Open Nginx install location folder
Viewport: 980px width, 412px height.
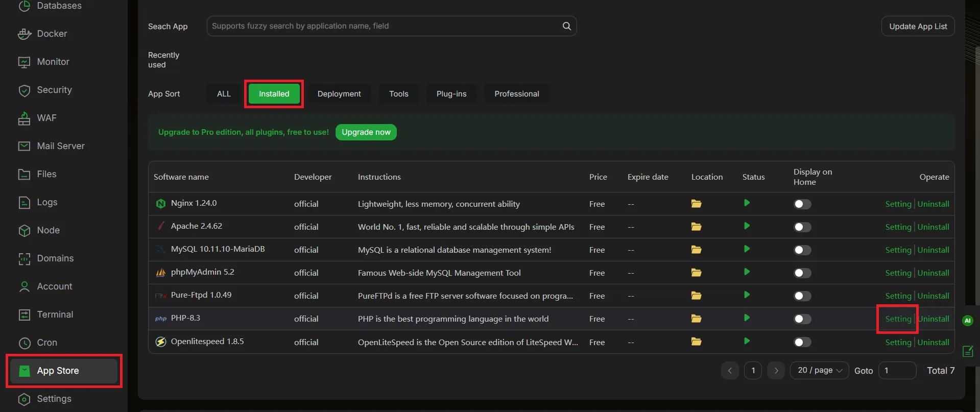(696, 204)
